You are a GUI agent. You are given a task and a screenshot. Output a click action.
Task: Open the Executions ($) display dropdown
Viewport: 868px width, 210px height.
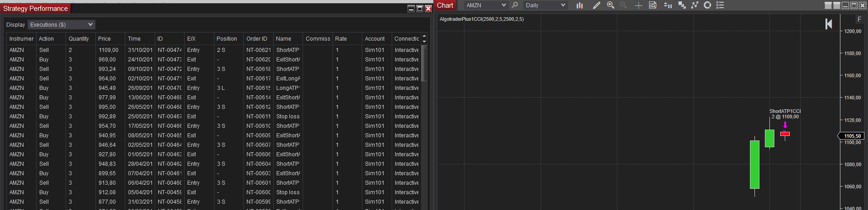tap(62, 24)
